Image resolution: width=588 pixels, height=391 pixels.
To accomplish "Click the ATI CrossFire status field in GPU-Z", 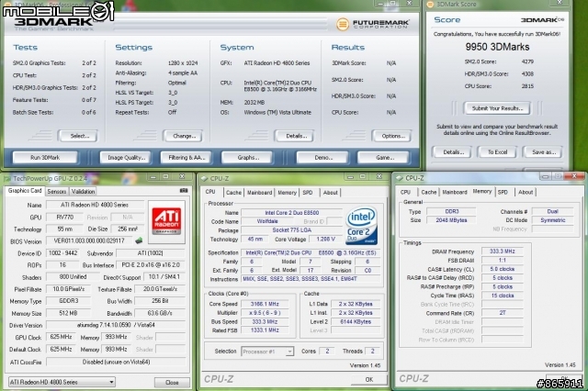I will (x=116, y=362).
